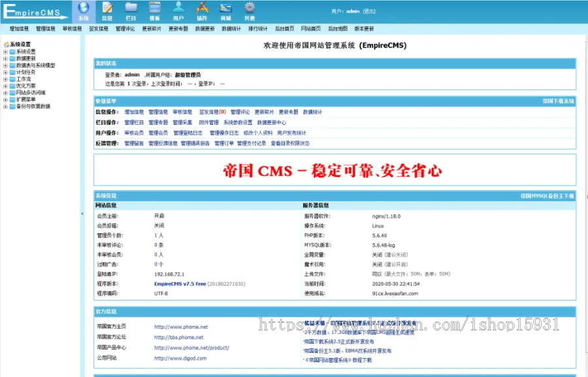Select 管理信息 in the top submenu bar
The image size is (588, 377).
click(45, 29)
